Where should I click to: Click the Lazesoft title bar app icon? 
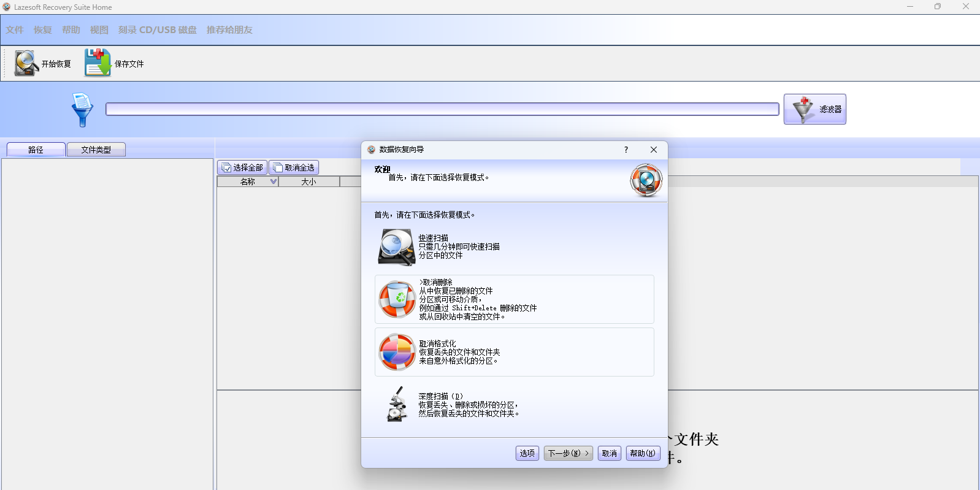[7, 7]
